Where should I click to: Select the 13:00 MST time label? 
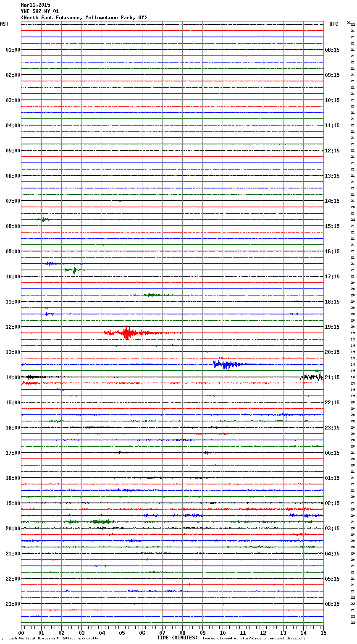click(13, 352)
